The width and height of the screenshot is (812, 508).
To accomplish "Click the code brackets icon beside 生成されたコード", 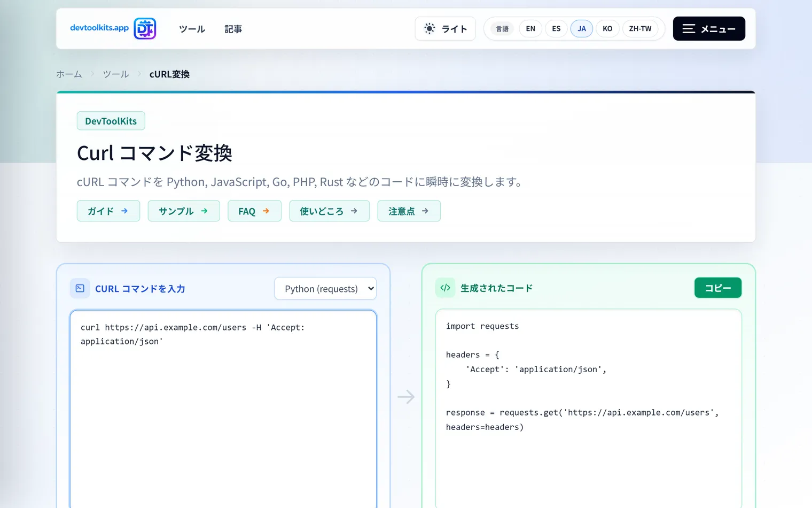I will pyautogui.click(x=445, y=288).
